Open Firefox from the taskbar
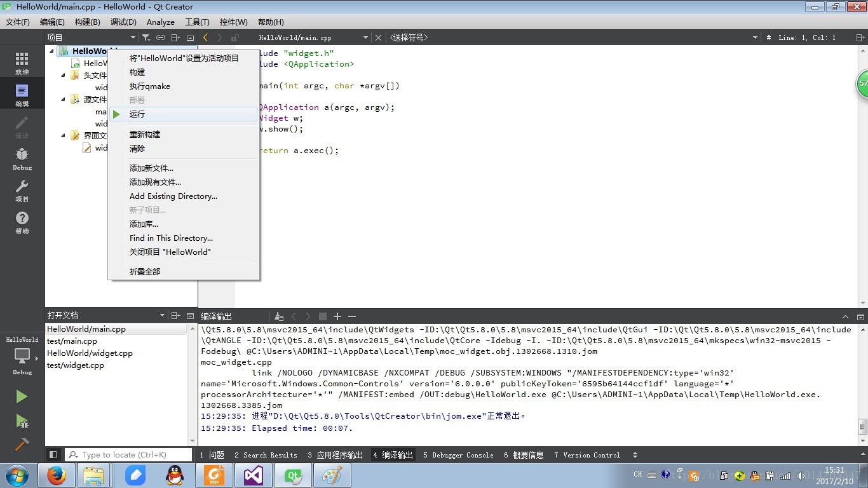 click(57, 475)
